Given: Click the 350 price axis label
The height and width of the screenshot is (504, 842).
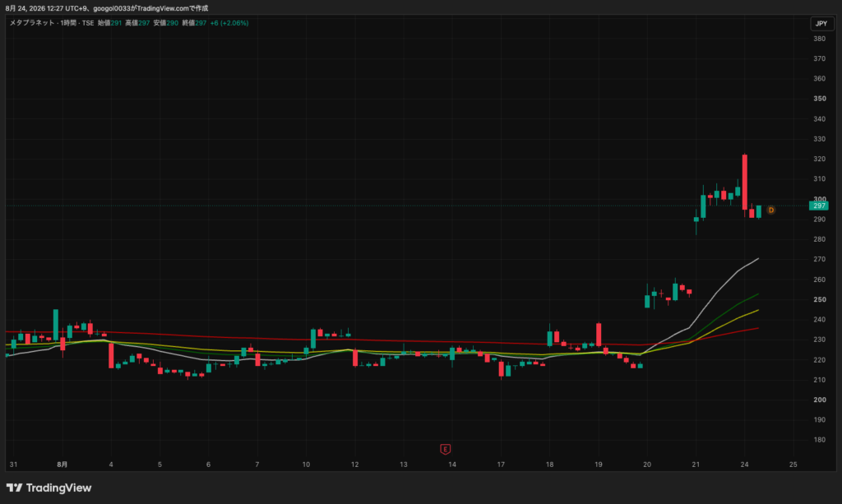Looking at the screenshot, I should 820,99.
